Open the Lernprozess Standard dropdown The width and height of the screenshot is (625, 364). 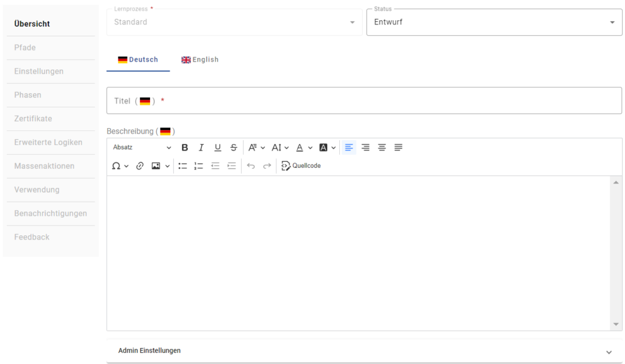234,23
